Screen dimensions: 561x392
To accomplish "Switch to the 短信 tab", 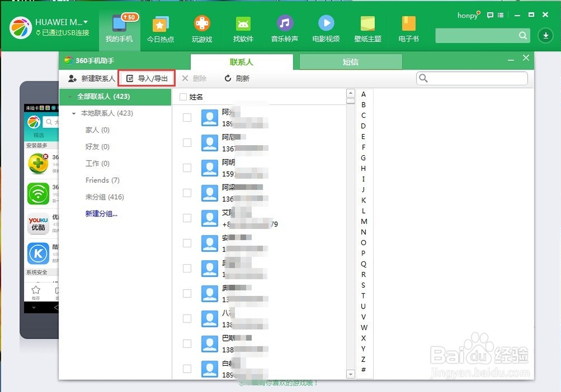I will (350, 62).
